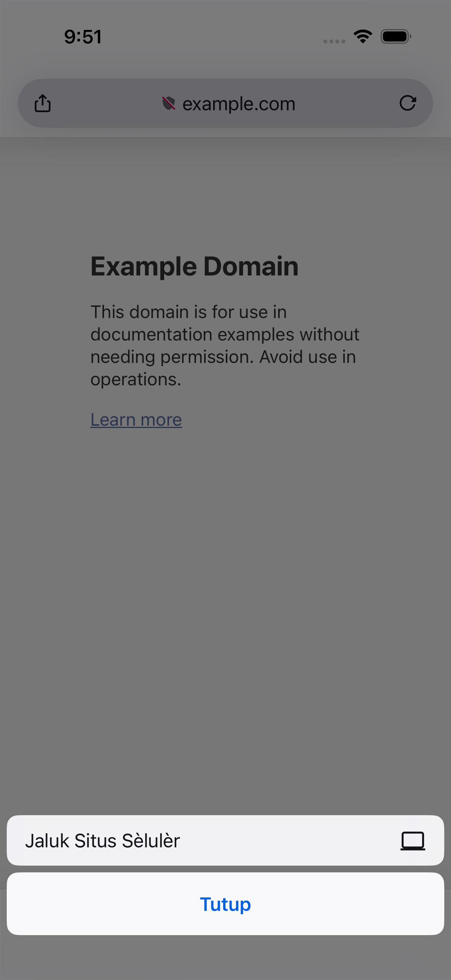Image resolution: width=451 pixels, height=980 pixels.
Task: Dismiss the sheet with Tutup
Action: pos(225,904)
